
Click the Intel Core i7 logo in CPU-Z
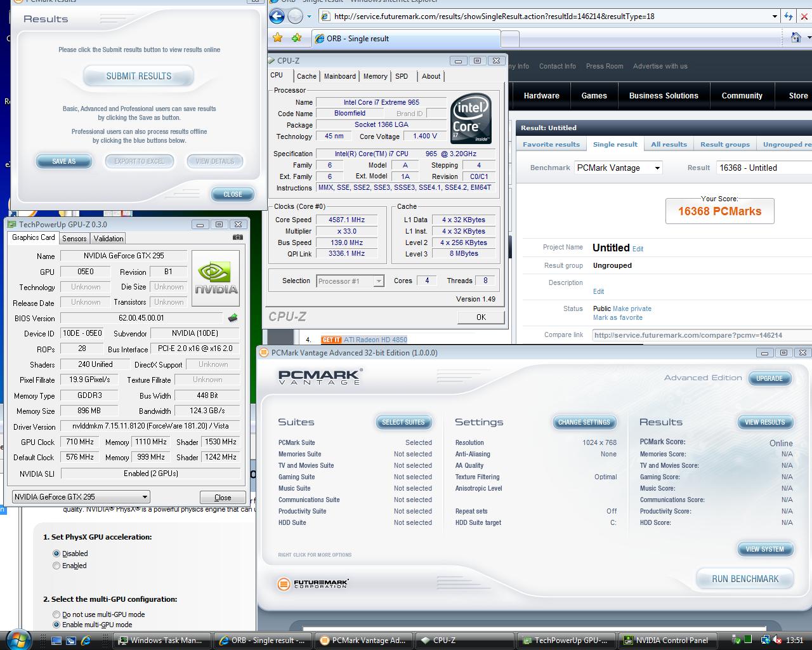click(471, 119)
